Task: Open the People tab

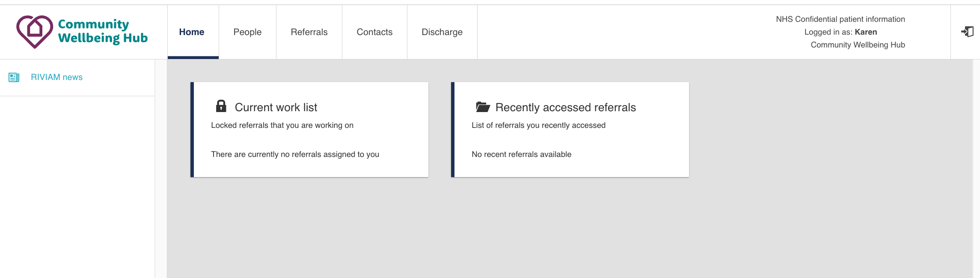Action: click(x=247, y=32)
